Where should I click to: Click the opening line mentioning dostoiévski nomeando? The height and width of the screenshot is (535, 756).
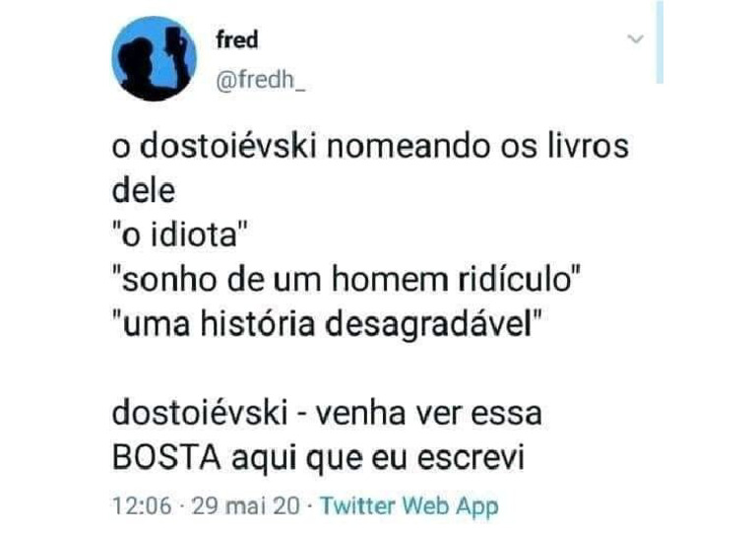370,146
